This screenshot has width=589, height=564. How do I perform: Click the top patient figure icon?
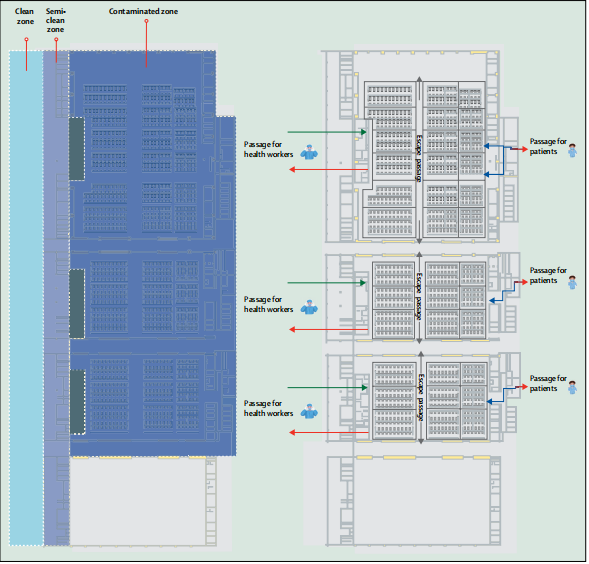tap(573, 150)
